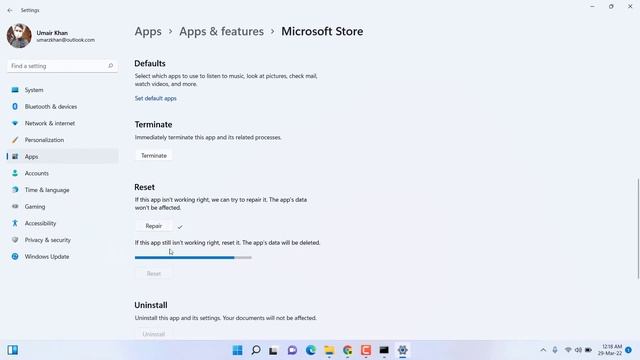Open Chat app from taskbar
This screenshot has width=640, height=360.
pyautogui.click(x=292, y=350)
